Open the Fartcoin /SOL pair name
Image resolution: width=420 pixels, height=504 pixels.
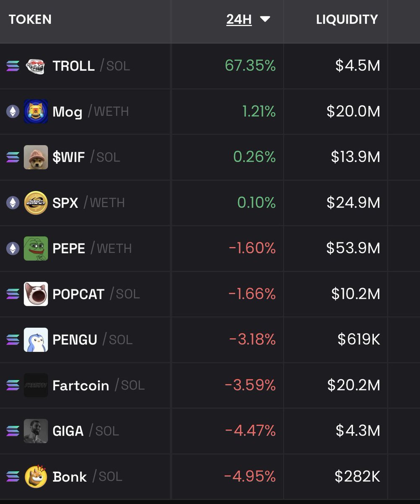pyautogui.click(x=99, y=385)
